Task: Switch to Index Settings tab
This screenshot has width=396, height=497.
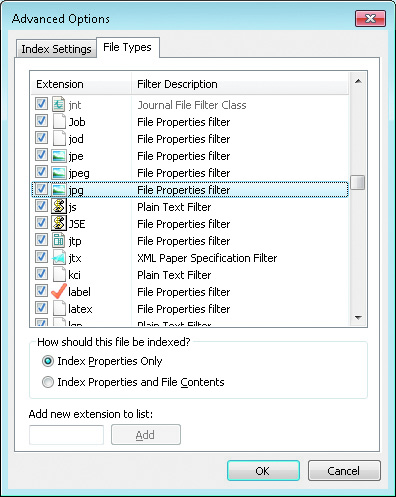Action: pyautogui.click(x=56, y=49)
